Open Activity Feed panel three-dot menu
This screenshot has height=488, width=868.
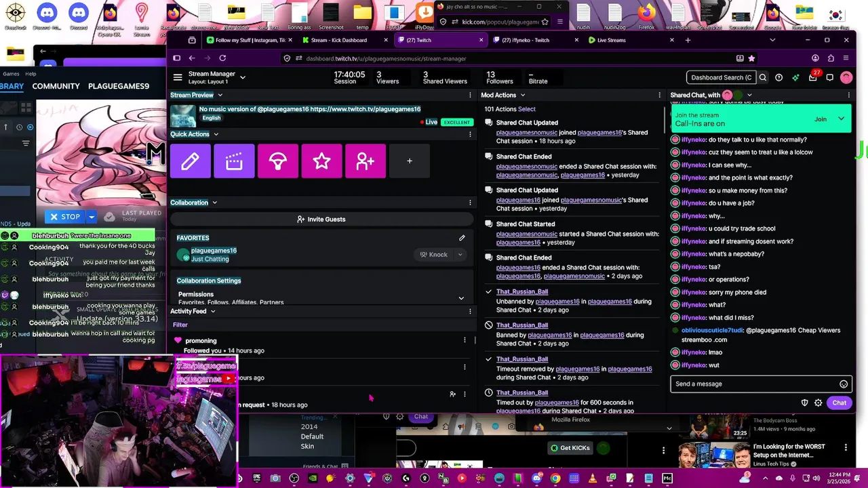(470, 311)
